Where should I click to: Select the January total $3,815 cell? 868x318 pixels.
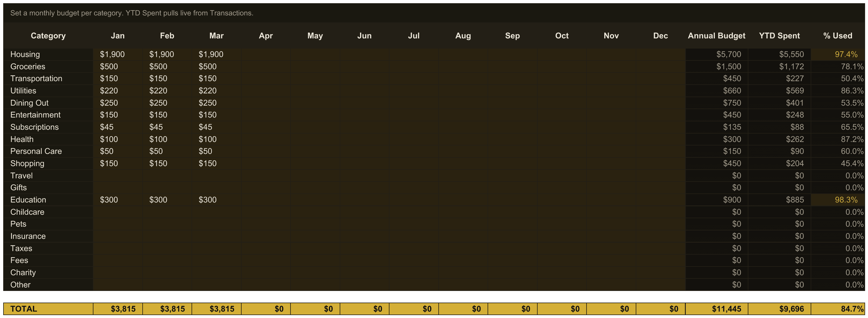[118, 309]
